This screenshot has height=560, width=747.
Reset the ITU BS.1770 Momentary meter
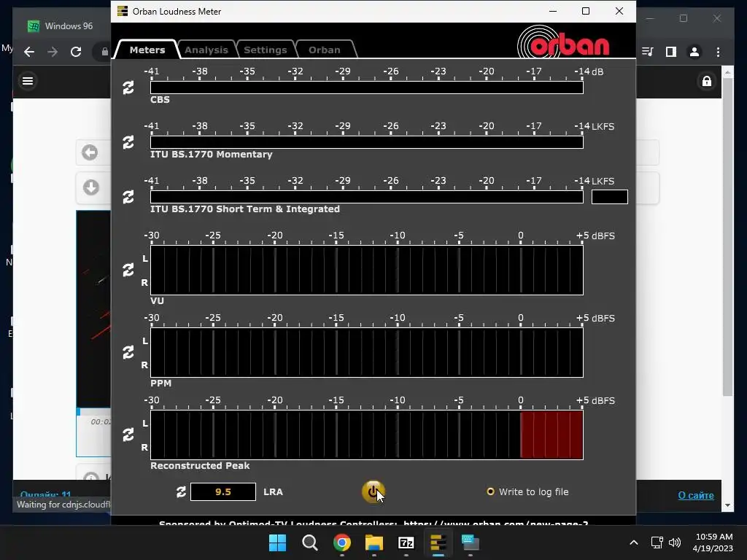tap(128, 142)
